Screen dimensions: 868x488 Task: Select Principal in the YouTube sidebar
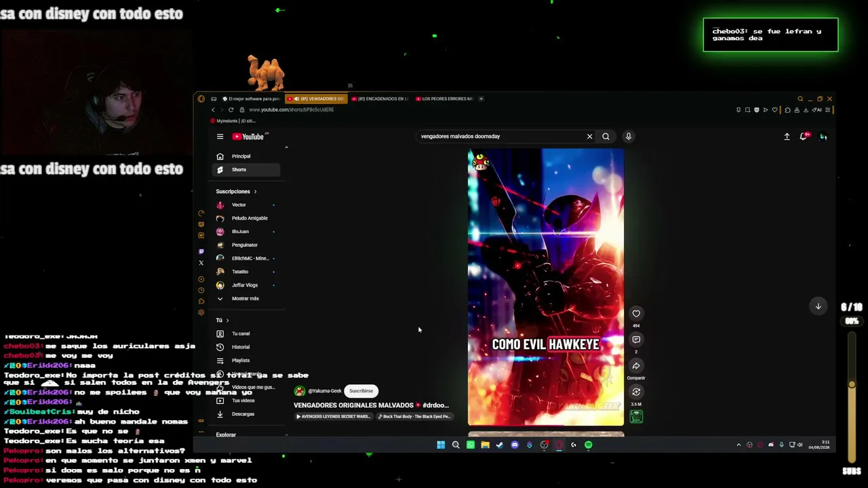pos(246,157)
